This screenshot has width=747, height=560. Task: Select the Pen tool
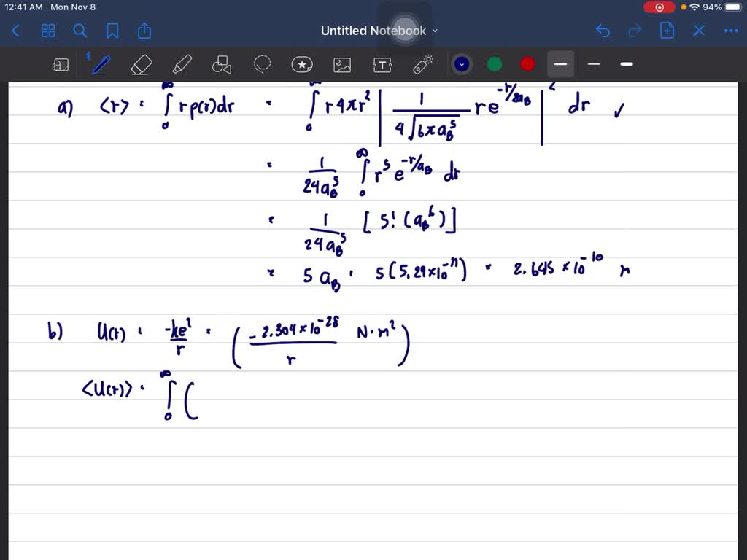pos(100,64)
